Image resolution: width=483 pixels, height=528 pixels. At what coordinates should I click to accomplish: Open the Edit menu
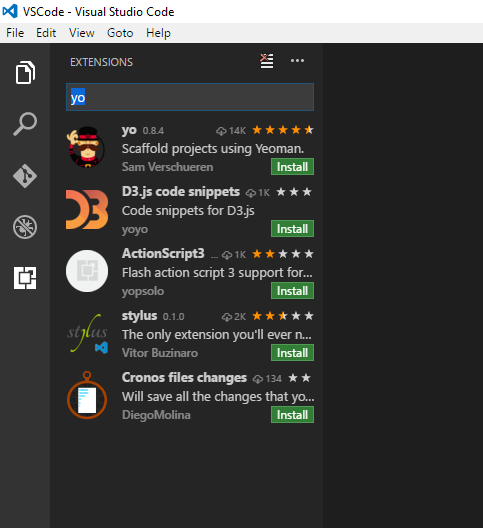coord(46,33)
